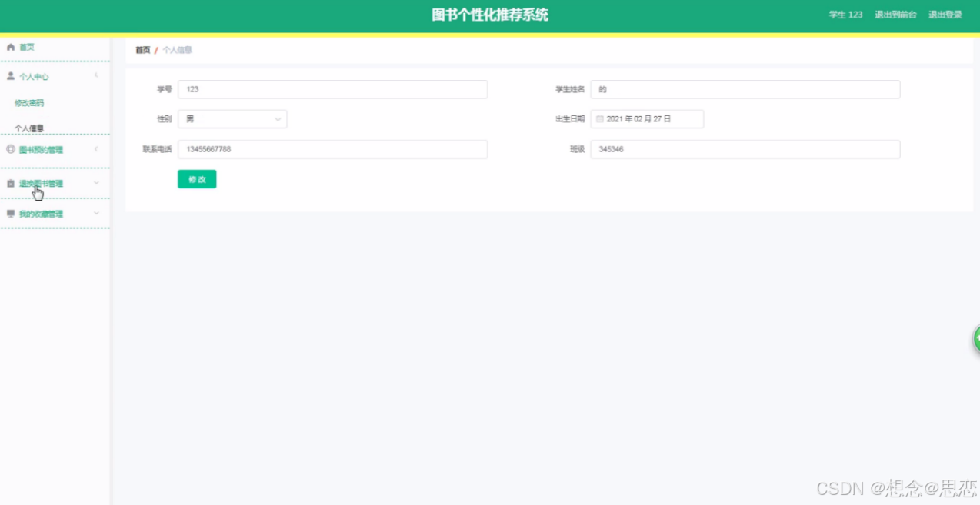Click the 班级 field label
The image size is (980, 505).
pyautogui.click(x=578, y=149)
